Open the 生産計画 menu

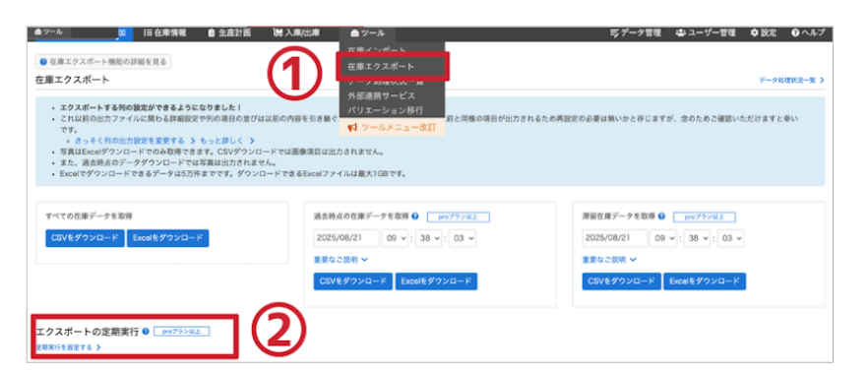coord(229,33)
